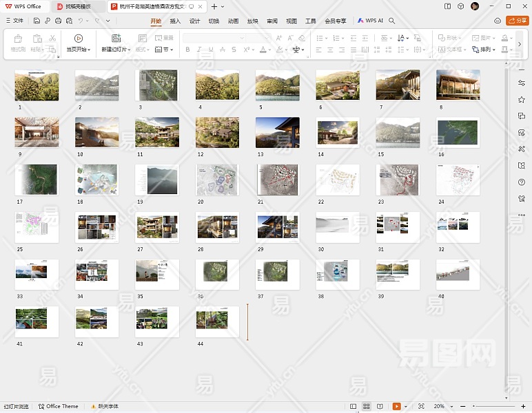
Task: Click the 当页开始 slideshow play icon
Action: [x=78, y=39]
